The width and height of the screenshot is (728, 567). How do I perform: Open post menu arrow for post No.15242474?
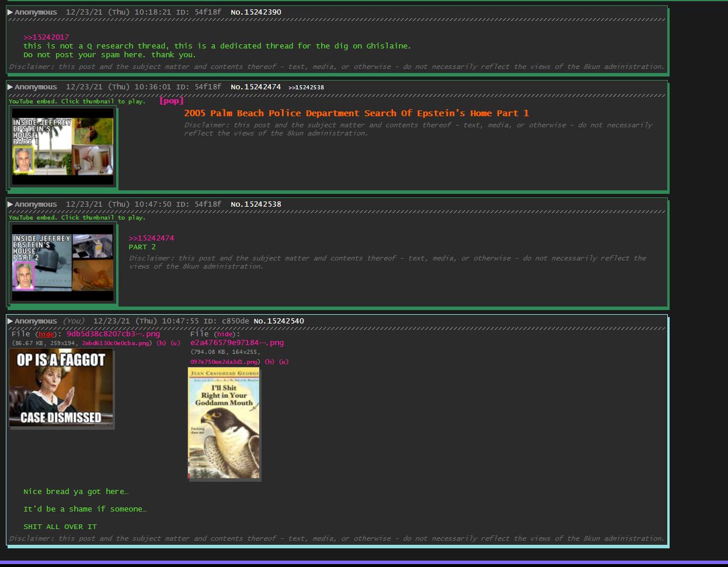pos(10,87)
